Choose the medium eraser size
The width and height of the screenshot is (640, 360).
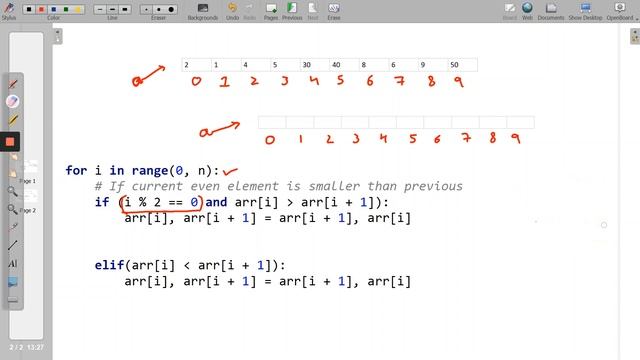[x=158, y=9]
